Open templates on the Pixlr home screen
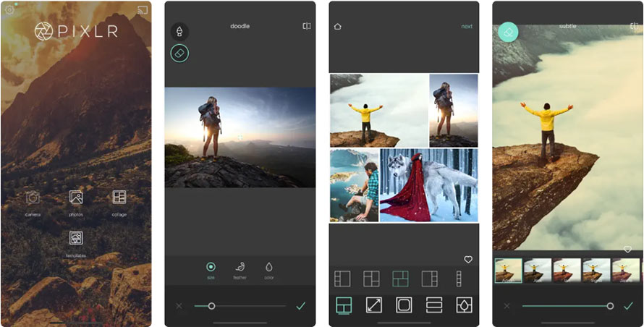The image size is (644, 327). click(76, 239)
